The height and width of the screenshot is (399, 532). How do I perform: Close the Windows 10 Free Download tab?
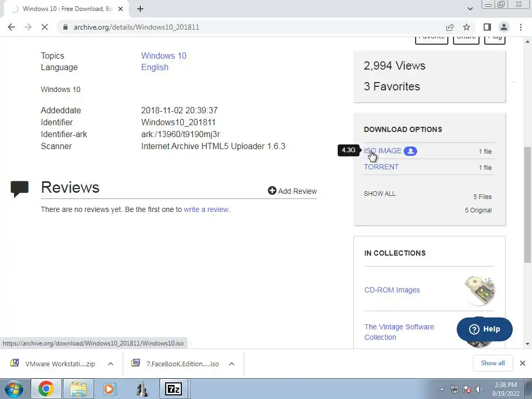[121, 9]
